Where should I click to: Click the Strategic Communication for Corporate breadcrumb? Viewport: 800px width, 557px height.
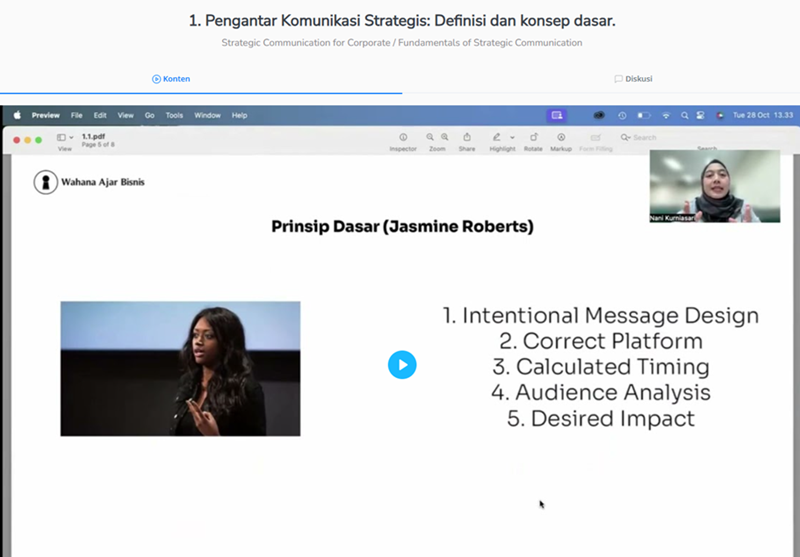(306, 43)
